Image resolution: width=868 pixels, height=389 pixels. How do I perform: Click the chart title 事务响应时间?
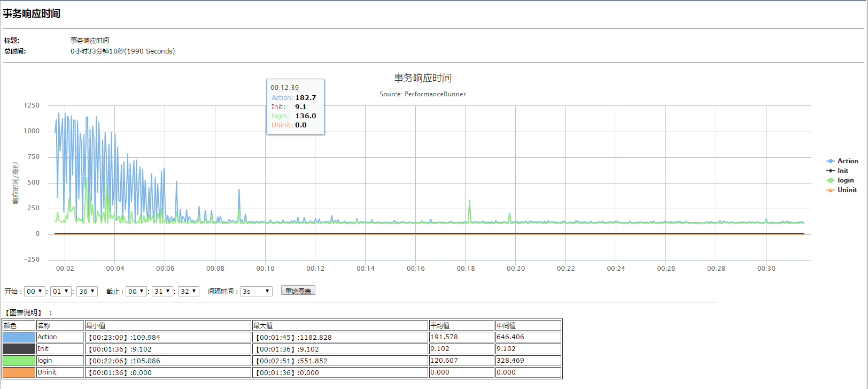[x=422, y=78]
